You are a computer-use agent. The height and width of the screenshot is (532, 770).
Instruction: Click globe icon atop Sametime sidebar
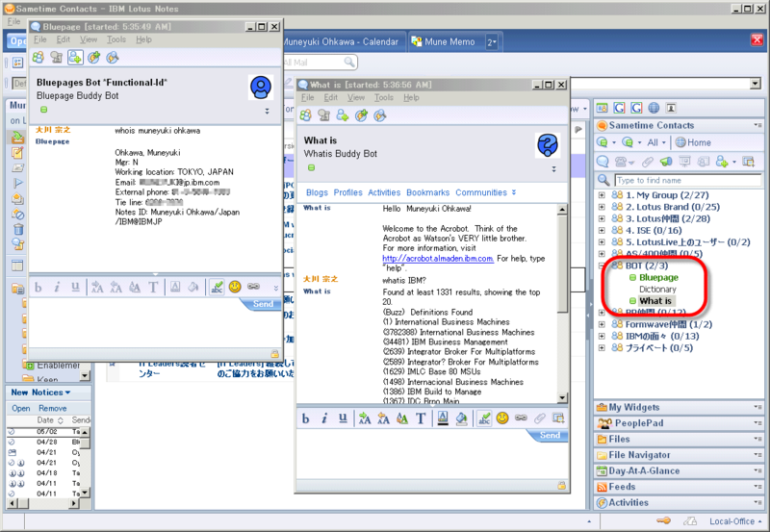click(654, 108)
